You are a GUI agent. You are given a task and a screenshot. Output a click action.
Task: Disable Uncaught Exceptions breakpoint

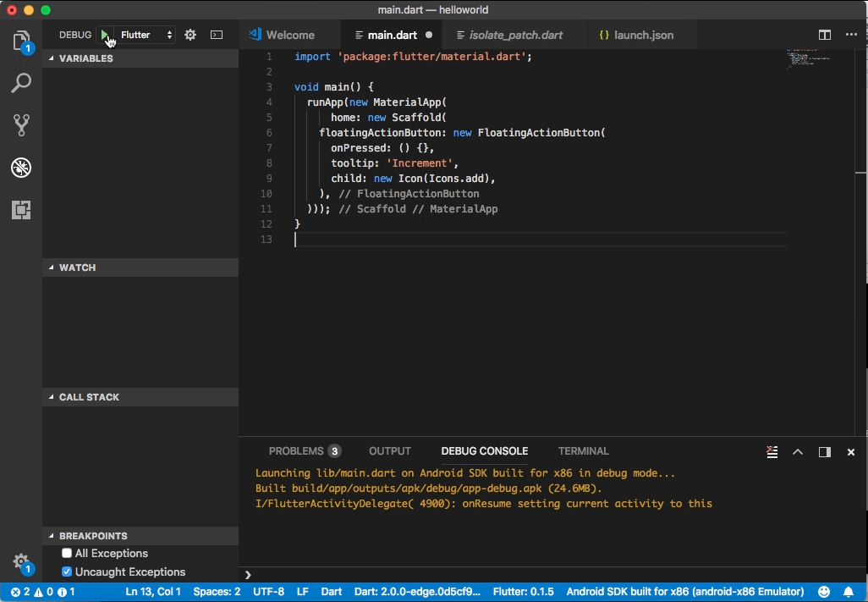[67, 572]
